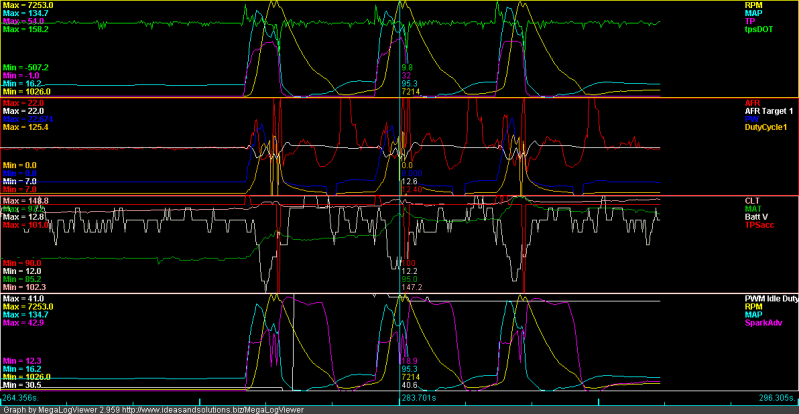Click the cursor value 9.8
This screenshot has width=799, height=414.
click(x=407, y=67)
